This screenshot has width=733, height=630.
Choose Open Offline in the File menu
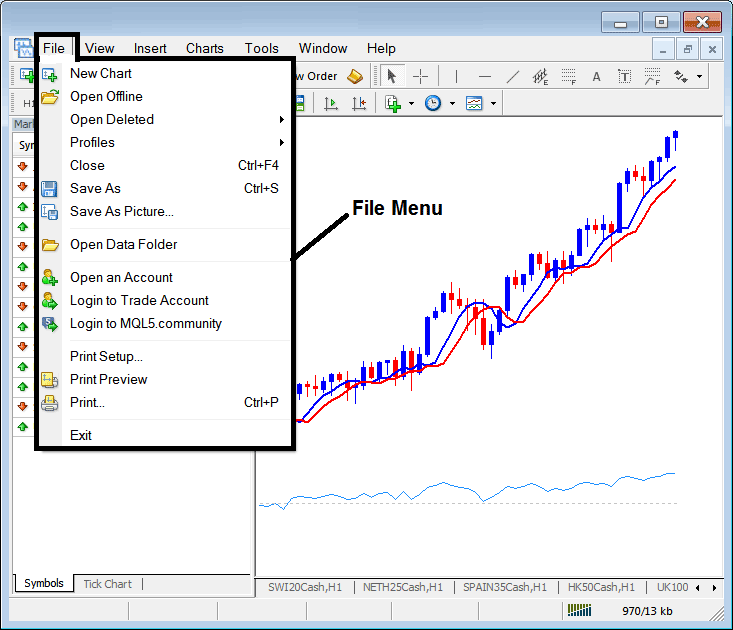(166, 96)
